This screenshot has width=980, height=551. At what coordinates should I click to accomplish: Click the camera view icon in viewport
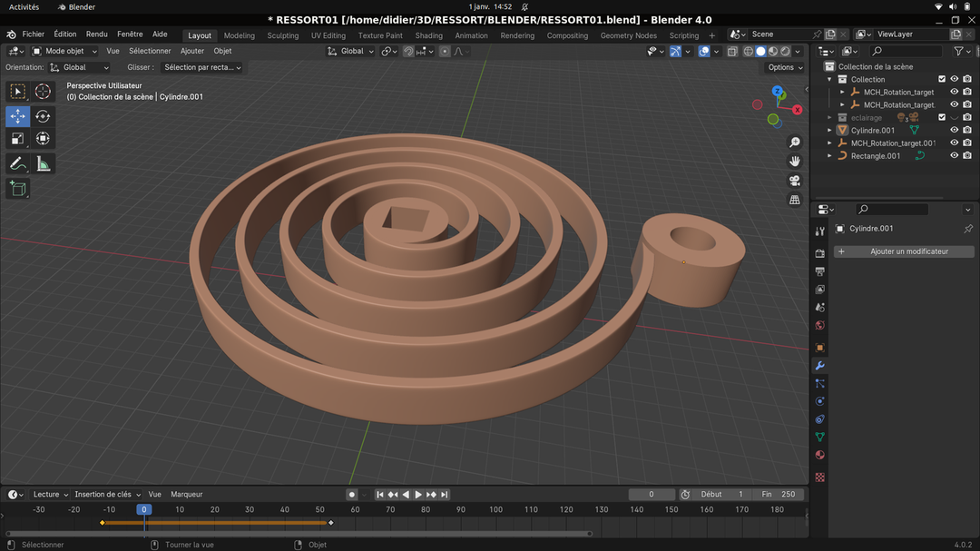(795, 181)
